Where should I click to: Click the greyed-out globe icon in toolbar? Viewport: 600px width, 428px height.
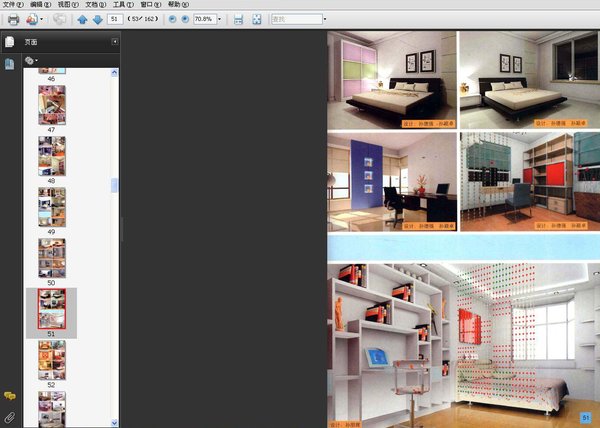click(x=59, y=19)
